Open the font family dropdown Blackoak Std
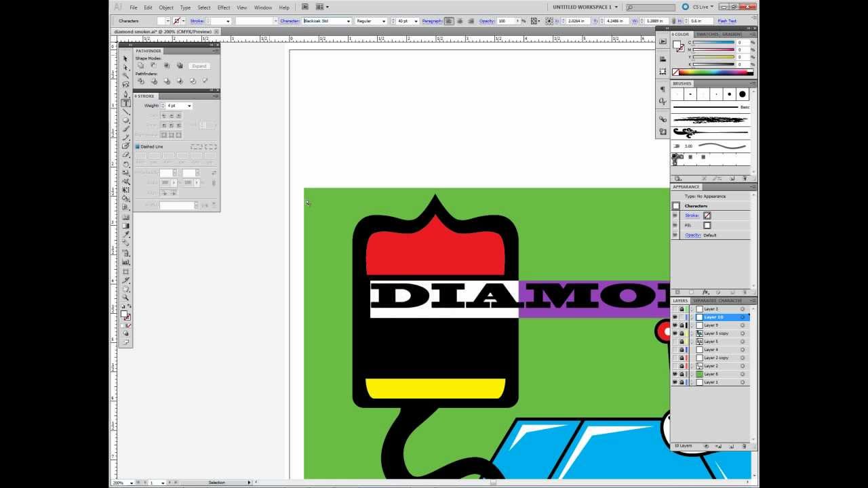Viewport: 868px width, 488px height. pos(349,21)
